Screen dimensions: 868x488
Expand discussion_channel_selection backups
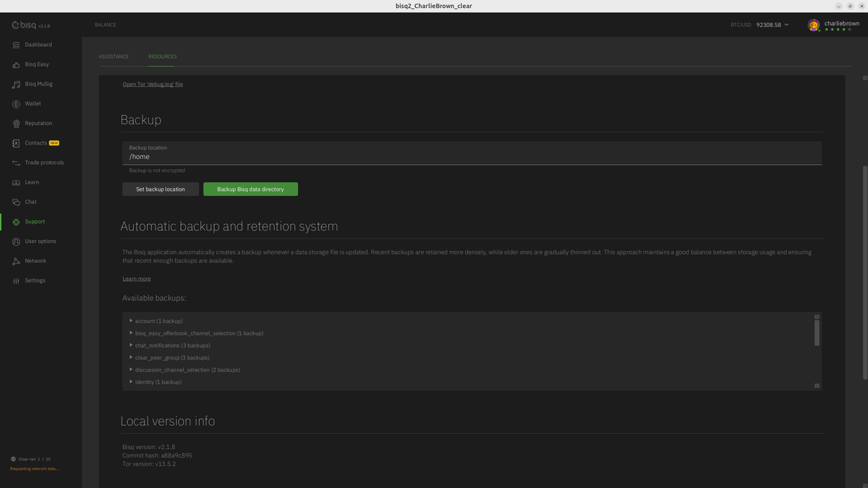pos(131,370)
